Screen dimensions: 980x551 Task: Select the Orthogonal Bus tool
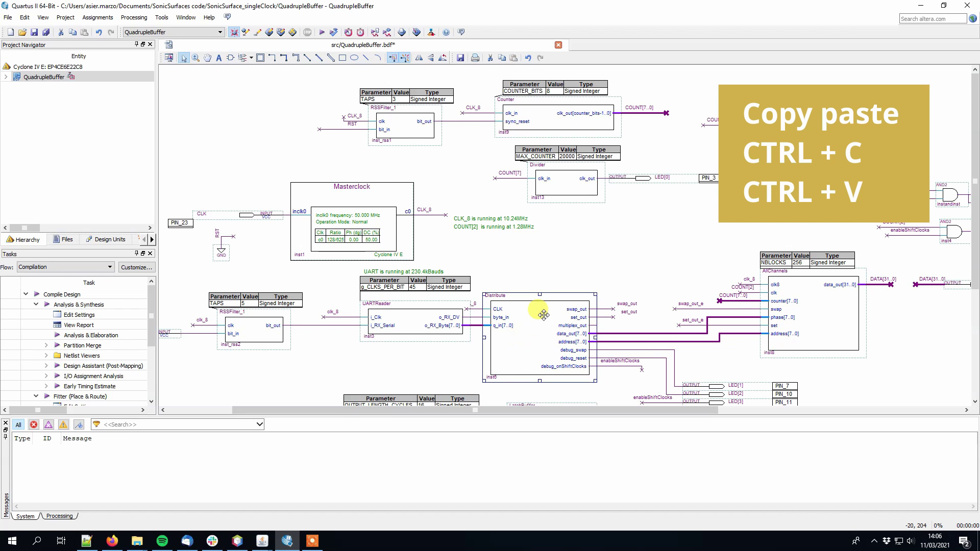(x=284, y=58)
